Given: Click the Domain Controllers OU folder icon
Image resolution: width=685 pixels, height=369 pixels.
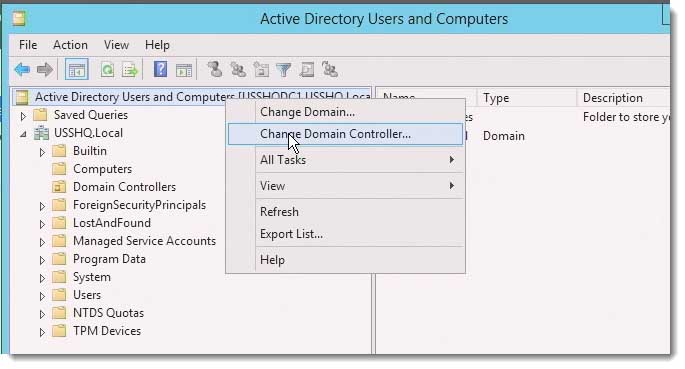Looking at the screenshot, I should (x=59, y=187).
